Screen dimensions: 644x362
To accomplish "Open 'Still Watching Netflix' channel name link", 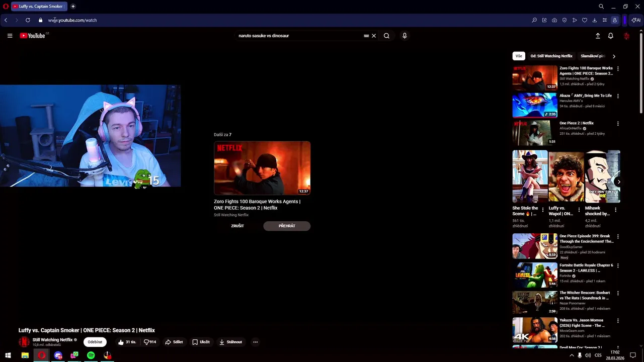I will point(53,340).
